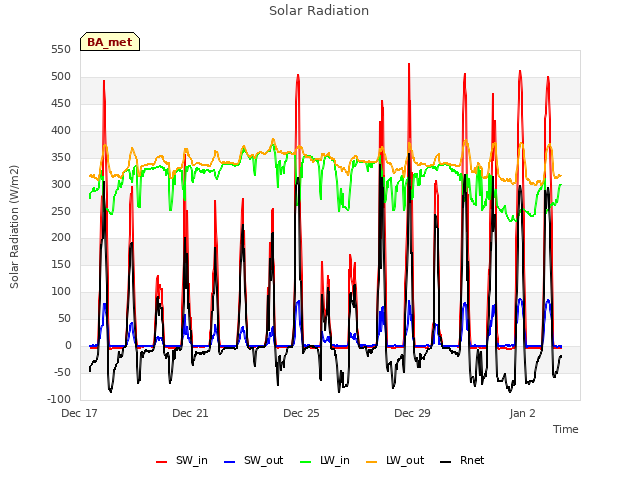Click the Dec 25 x-axis tick label

click(x=301, y=413)
